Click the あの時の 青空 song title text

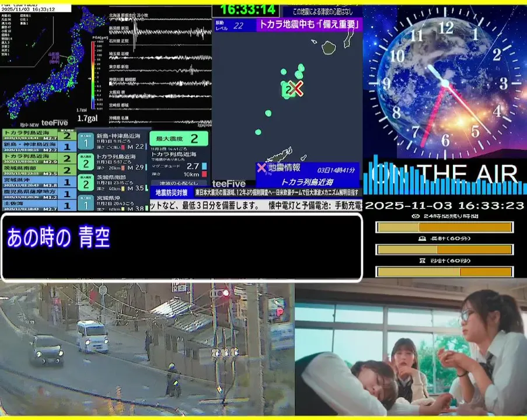click(58, 237)
